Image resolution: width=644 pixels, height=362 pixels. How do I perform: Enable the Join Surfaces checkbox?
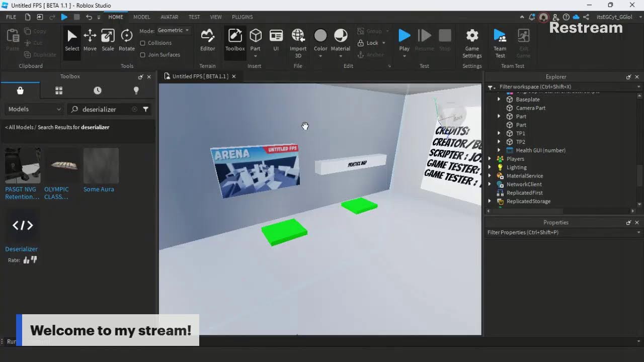tap(142, 55)
